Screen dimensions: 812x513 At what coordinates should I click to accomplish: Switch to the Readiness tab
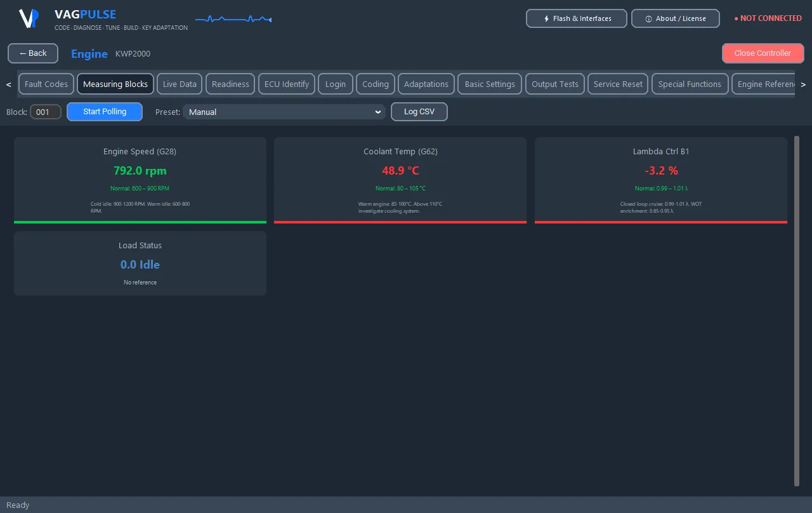[230, 84]
